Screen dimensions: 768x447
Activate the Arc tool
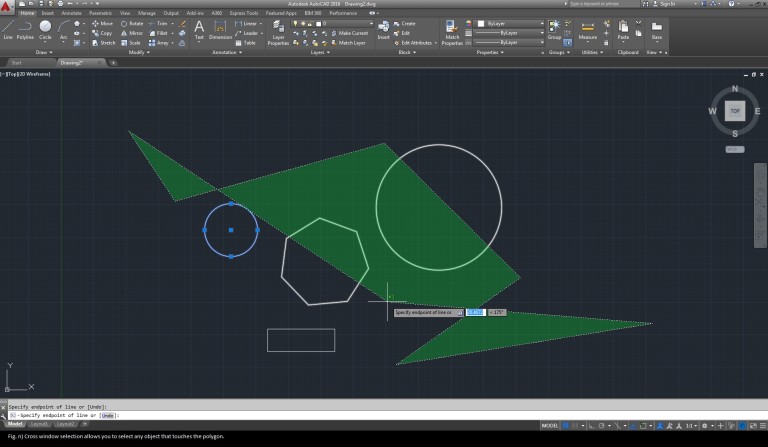tap(64, 28)
